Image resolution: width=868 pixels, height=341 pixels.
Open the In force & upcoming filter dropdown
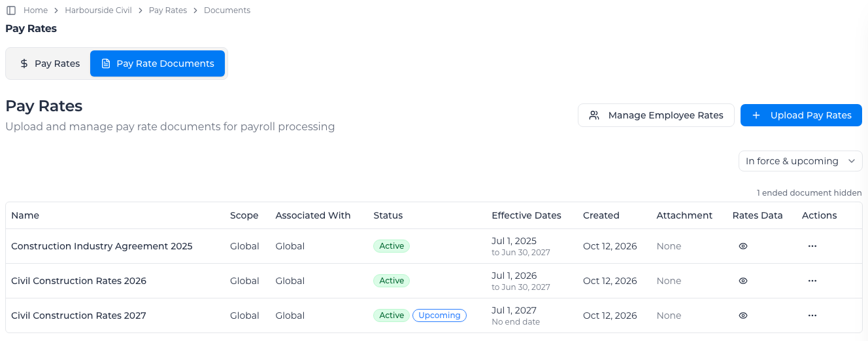click(800, 161)
